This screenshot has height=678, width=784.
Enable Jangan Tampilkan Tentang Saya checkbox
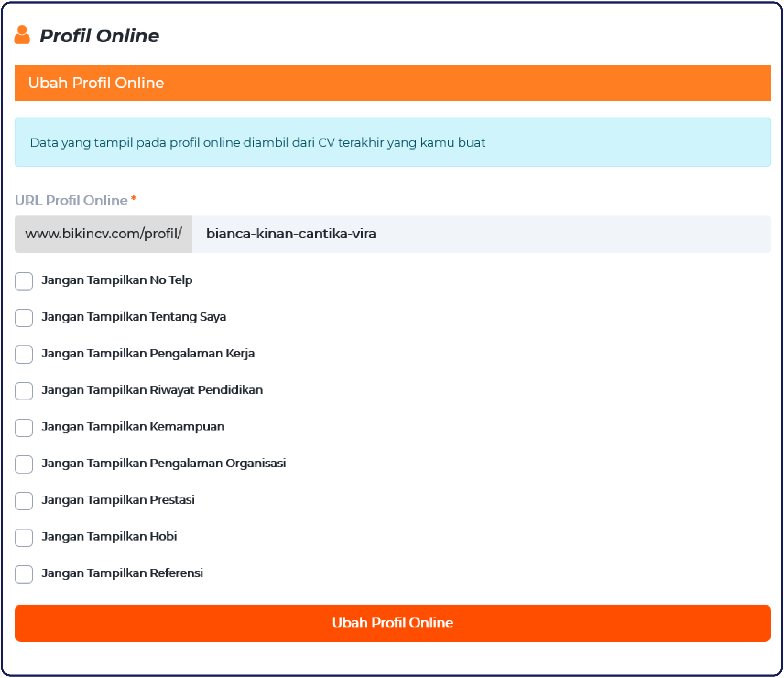pyautogui.click(x=24, y=317)
